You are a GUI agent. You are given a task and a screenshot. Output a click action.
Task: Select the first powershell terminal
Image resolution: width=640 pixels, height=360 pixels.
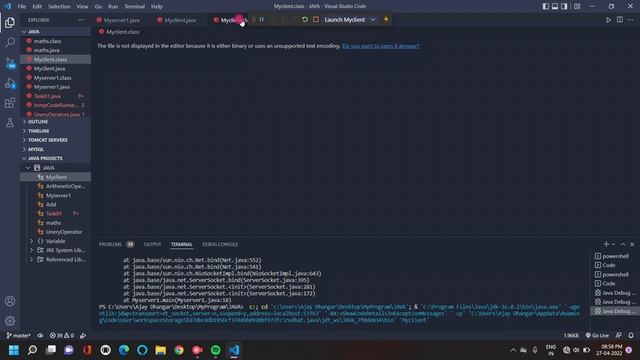(614, 256)
